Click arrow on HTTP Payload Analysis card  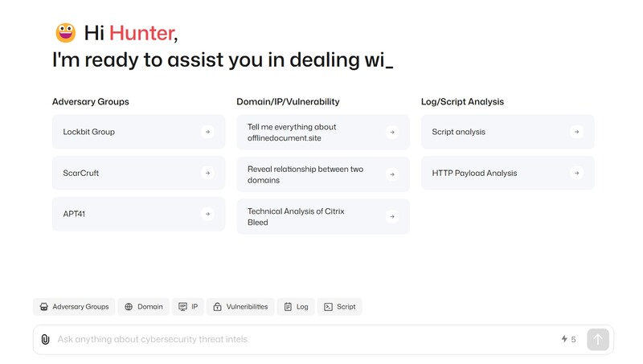point(576,173)
